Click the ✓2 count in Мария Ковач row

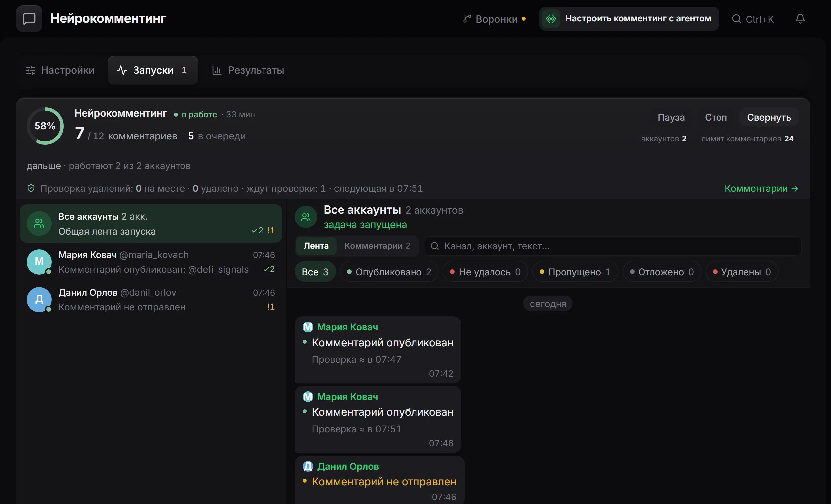point(269,269)
